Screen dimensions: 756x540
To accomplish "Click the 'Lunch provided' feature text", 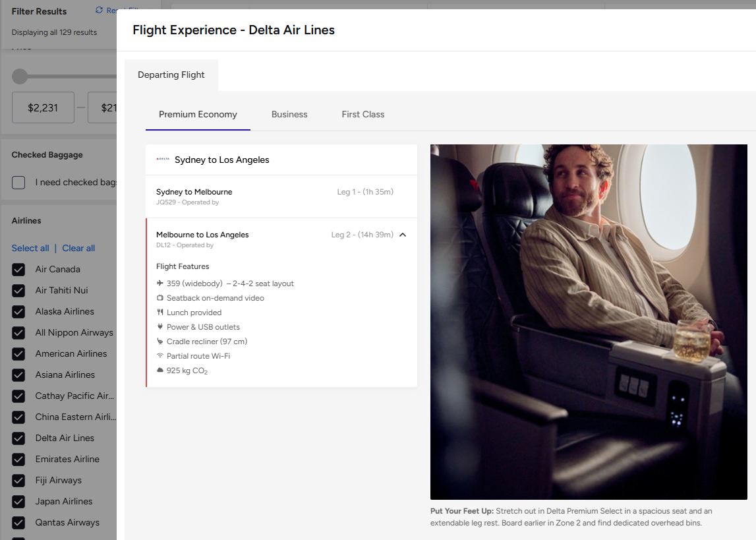I will [x=194, y=313].
